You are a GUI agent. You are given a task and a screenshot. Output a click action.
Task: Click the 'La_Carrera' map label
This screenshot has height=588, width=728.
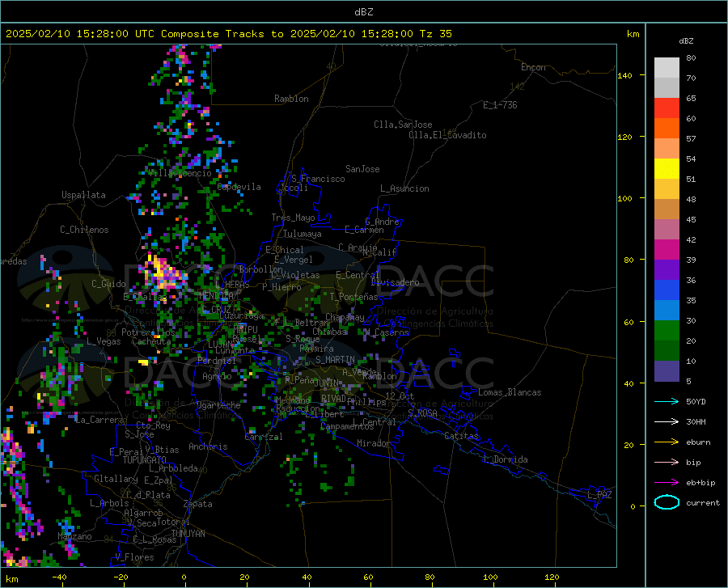99,420
